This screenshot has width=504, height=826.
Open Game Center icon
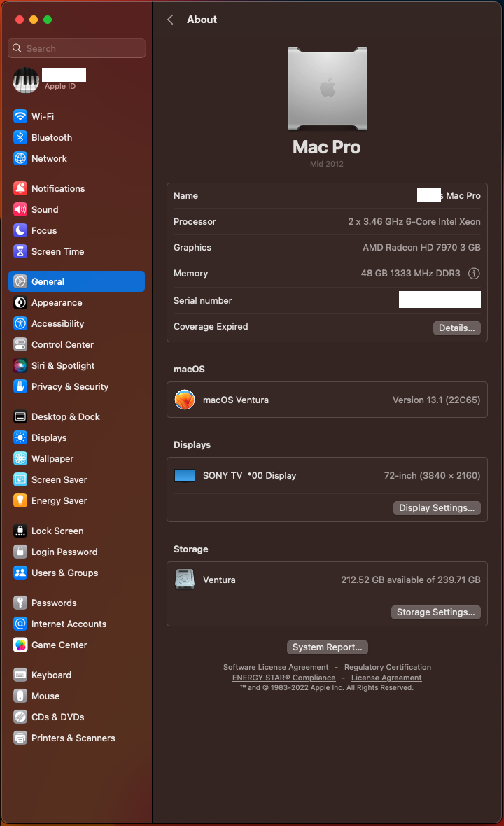(20, 646)
